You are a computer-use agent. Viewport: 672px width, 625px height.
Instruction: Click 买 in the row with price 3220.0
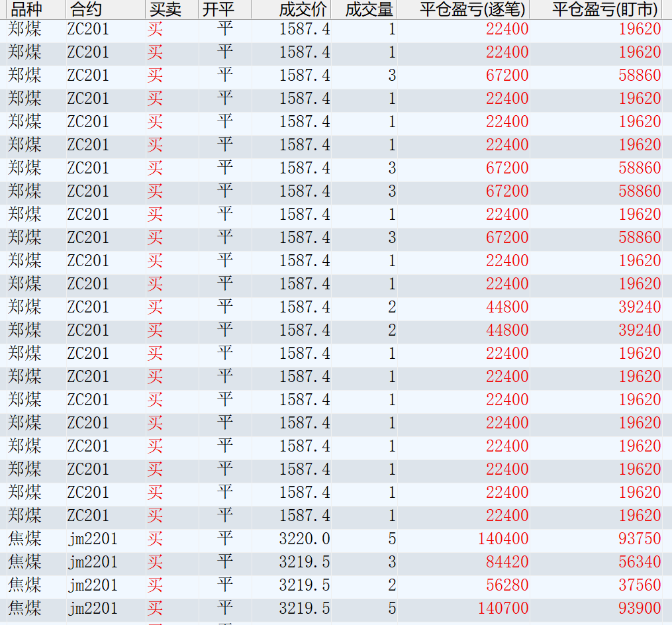click(x=155, y=539)
